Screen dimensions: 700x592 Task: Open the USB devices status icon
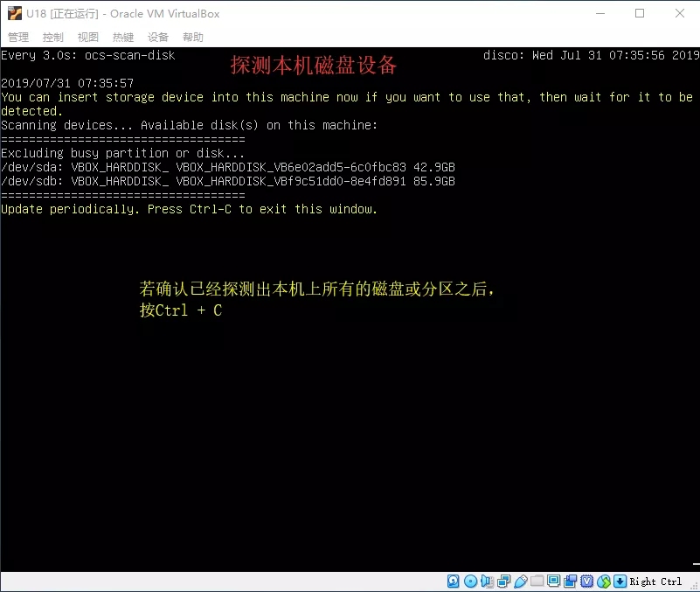pyautogui.click(x=521, y=582)
